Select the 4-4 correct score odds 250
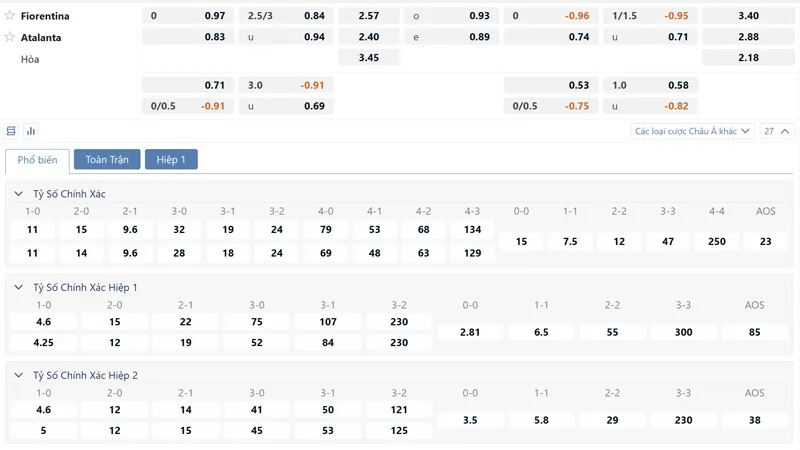Screen dimensions: 800x450 716,241
